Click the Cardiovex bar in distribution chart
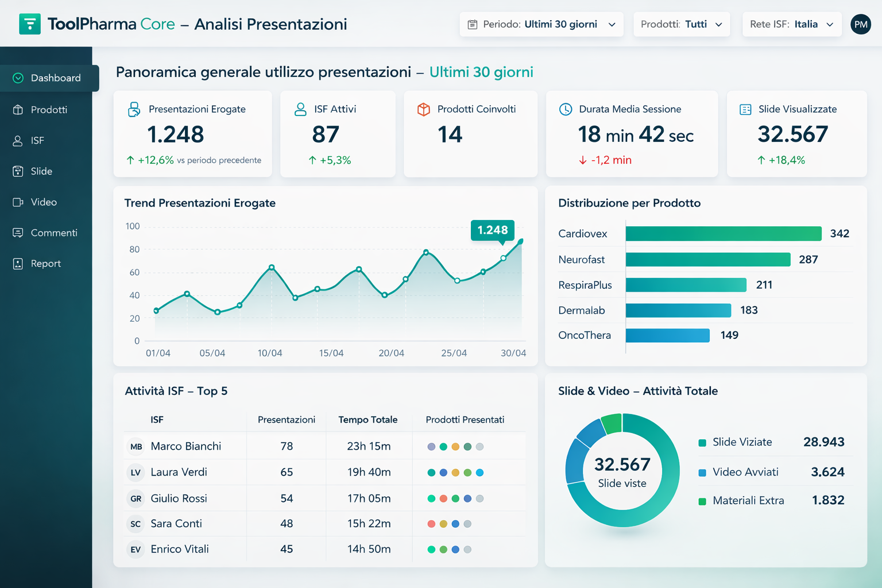This screenshot has width=882, height=588. click(x=723, y=234)
